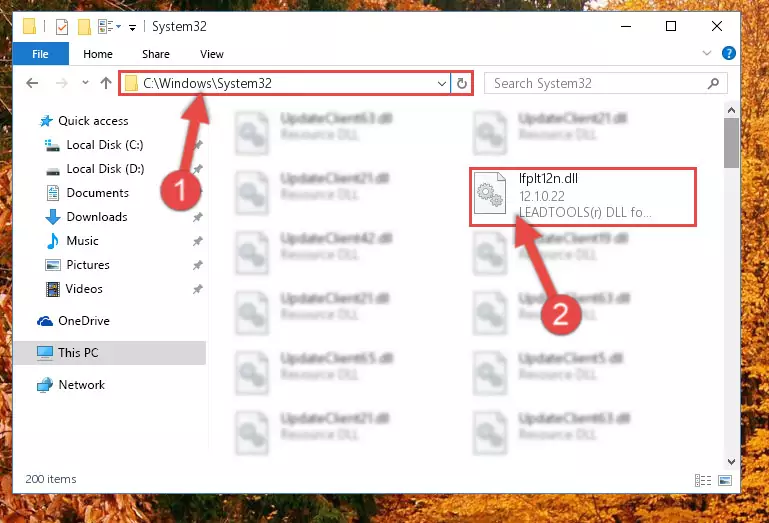The width and height of the screenshot is (769, 523).
Task: Click the scrollbar down arrow
Action: coord(731,461)
